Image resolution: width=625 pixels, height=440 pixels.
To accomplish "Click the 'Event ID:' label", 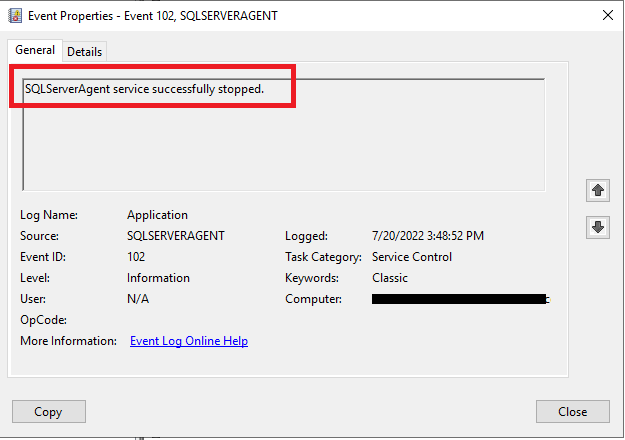I will click(x=43, y=257).
